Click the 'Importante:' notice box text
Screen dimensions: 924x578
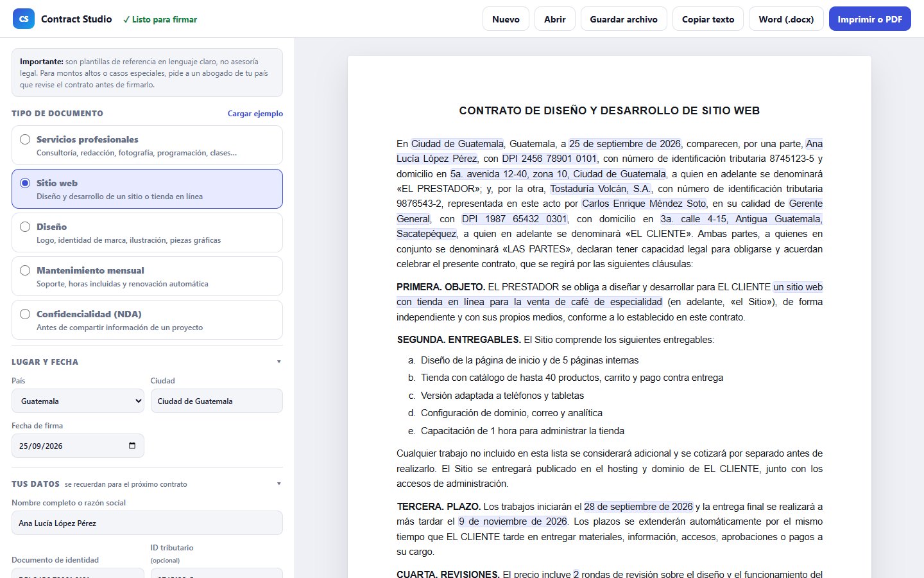coord(147,73)
